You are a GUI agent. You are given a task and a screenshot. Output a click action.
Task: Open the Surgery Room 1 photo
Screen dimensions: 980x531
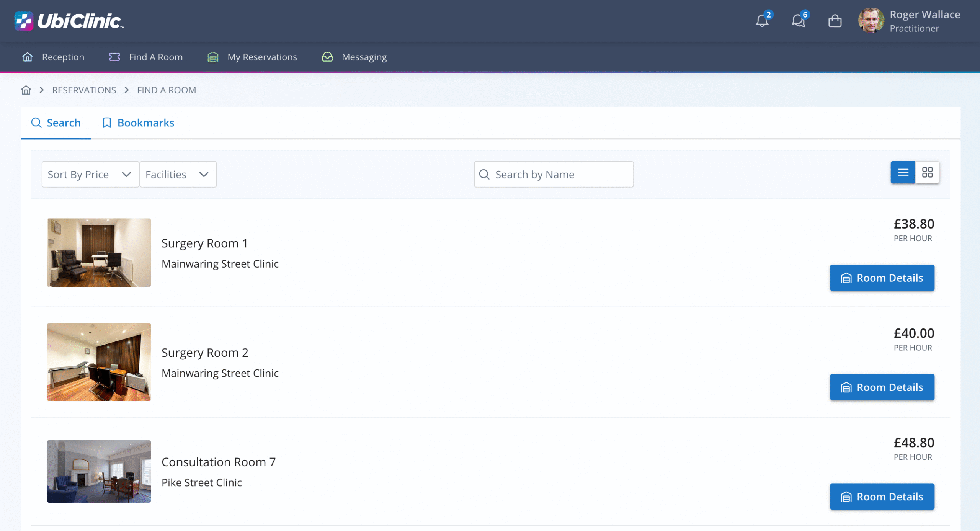click(x=99, y=253)
